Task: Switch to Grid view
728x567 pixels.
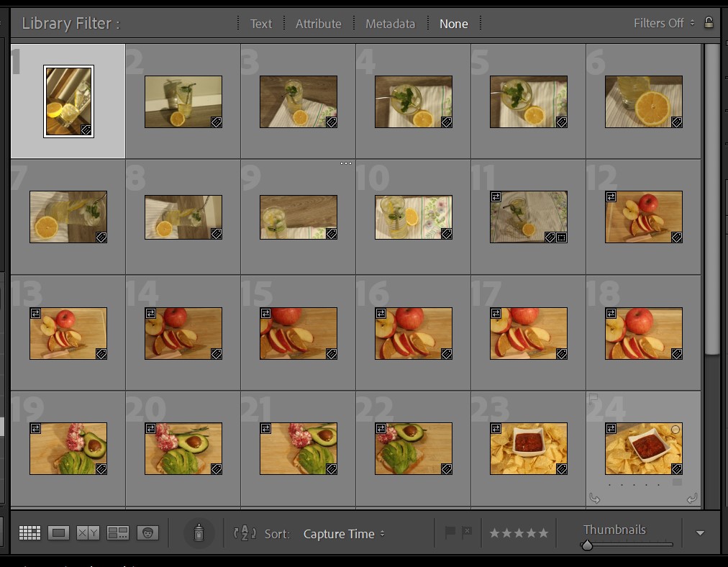Action: click(29, 533)
